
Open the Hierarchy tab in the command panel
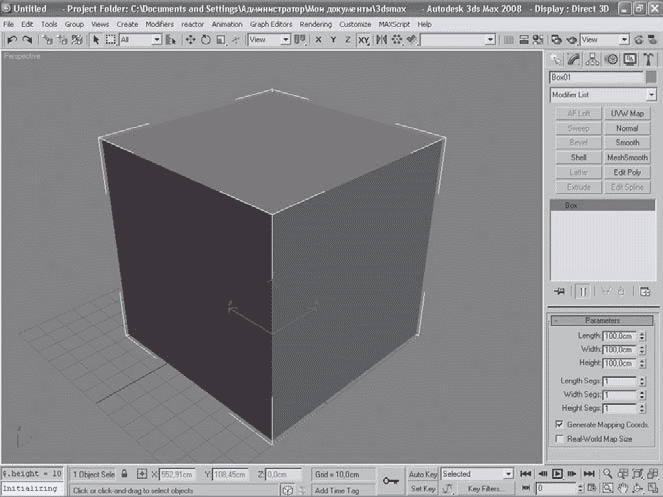[x=594, y=59]
